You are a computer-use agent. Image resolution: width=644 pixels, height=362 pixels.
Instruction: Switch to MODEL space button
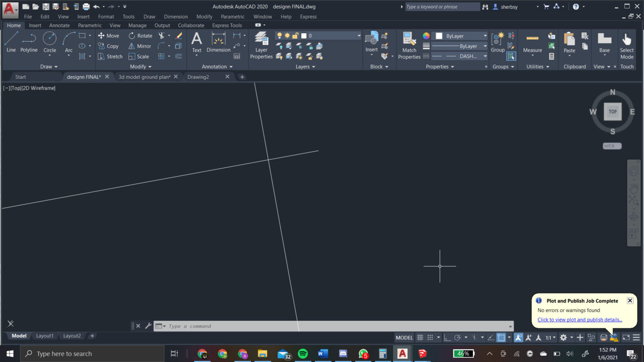pyautogui.click(x=404, y=337)
